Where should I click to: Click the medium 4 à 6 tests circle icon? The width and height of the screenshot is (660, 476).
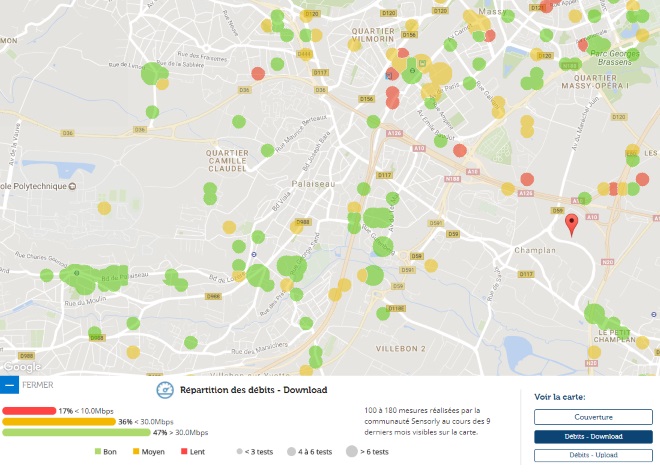coord(290,451)
